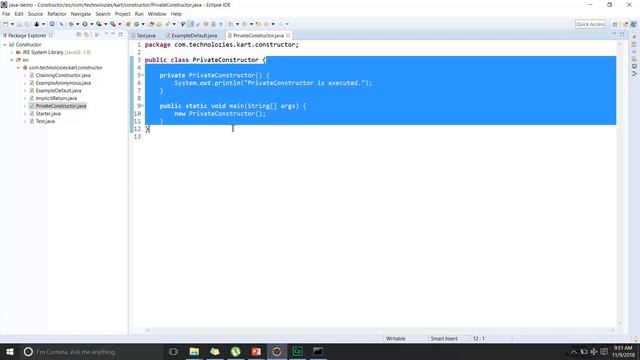This screenshot has height=360, width=640.
Task: Toggle the highlighted Mark Occurrences button
Action: tap(191, 24)
